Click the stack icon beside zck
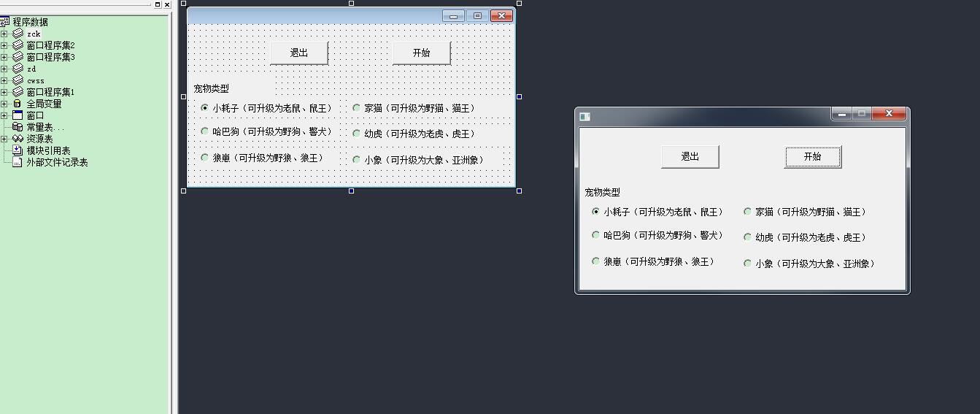The image size is (980, 414). tap(18, 34)
